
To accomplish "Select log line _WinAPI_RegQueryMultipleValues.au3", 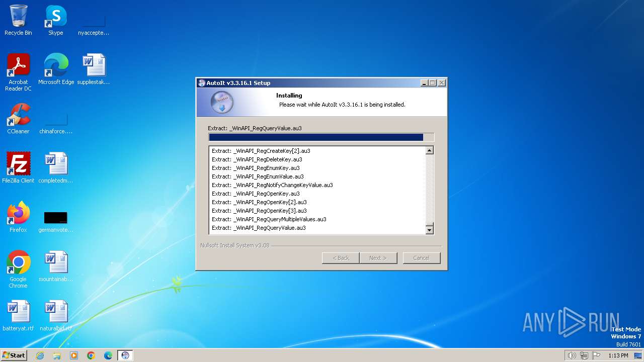I will (269, 219).
